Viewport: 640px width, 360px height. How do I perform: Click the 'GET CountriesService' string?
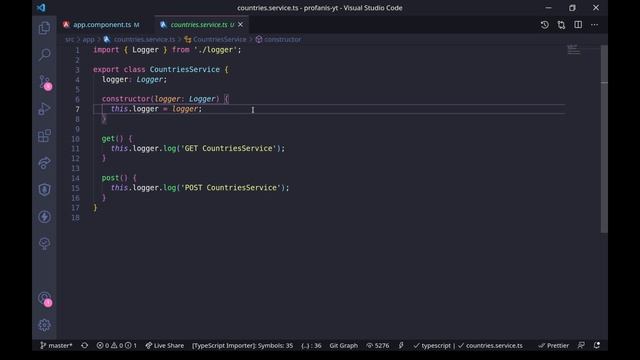229,148
